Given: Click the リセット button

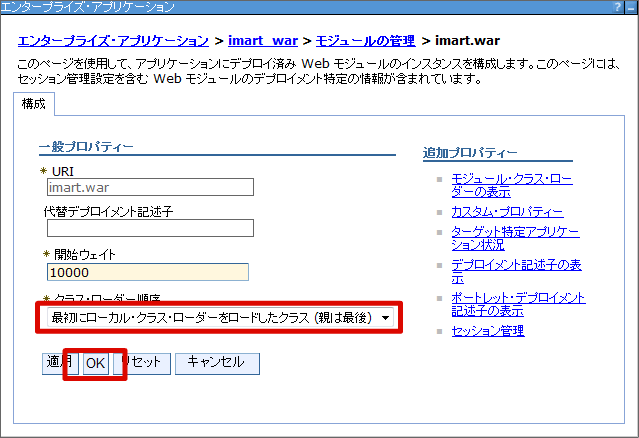Looking at the screenshot, I should point(142,363).
